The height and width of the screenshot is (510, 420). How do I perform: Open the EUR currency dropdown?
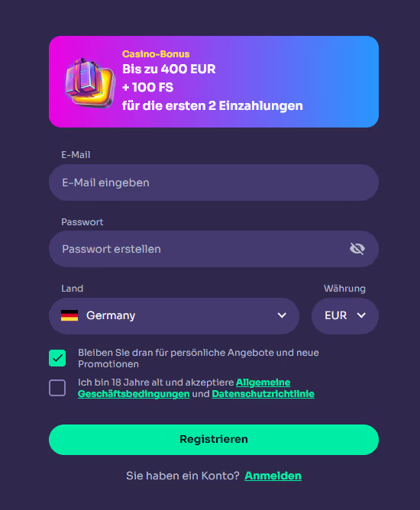click(345, 316)
